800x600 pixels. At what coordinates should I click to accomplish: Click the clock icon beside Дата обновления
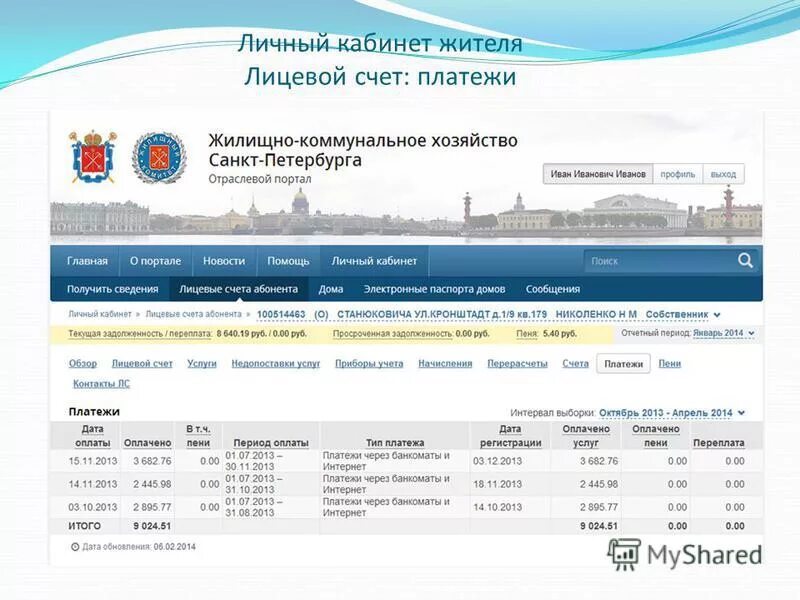point(75,545)
